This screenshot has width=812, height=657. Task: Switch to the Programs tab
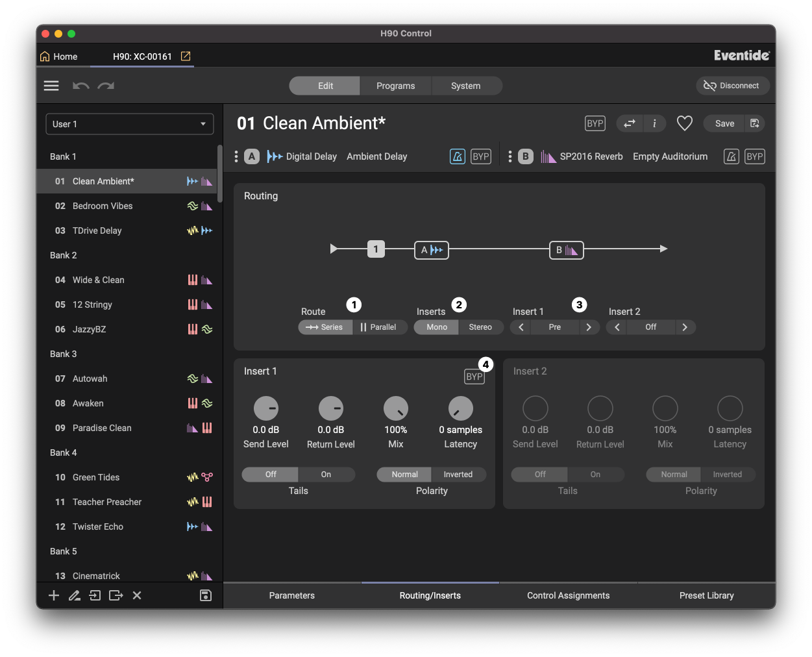coord(395,86)
